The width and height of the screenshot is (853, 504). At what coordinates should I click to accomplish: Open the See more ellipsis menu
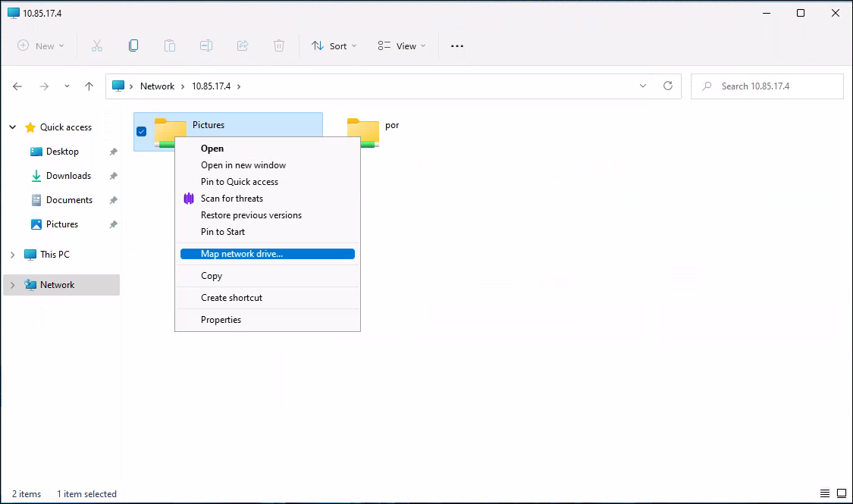456,45
